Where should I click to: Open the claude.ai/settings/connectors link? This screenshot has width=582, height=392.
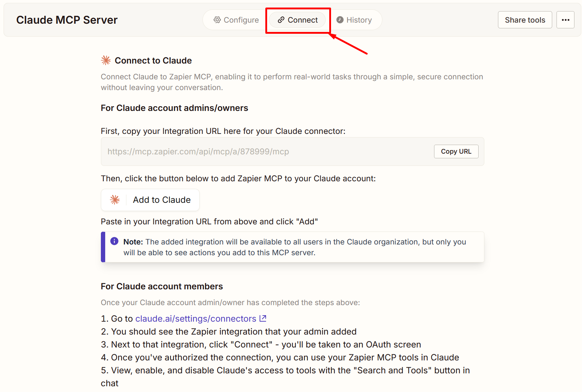tap(196, 319)
